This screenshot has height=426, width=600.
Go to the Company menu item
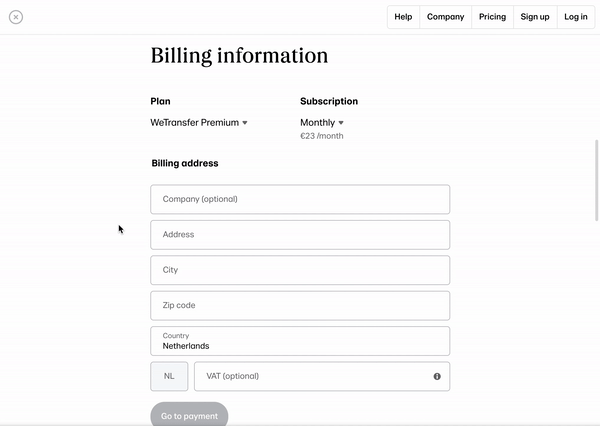(x=445, y=17)
